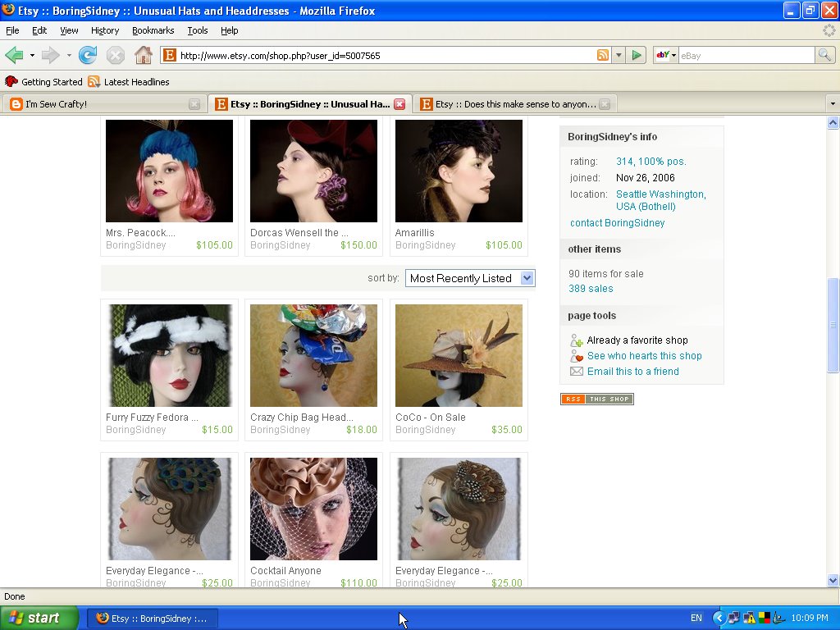Open the Bookmarks menu
Image resolution: width=840 pixels, height=630 pixels.
click(x=153, y=30)
